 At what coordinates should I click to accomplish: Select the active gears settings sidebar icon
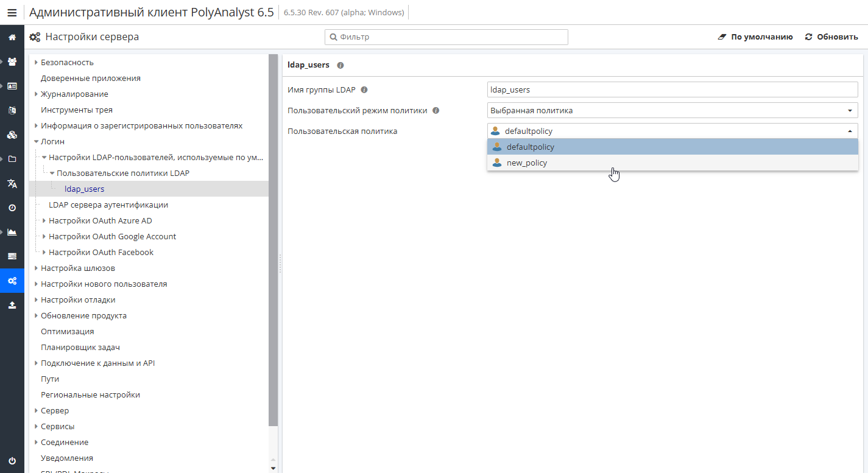pos(12,281)
